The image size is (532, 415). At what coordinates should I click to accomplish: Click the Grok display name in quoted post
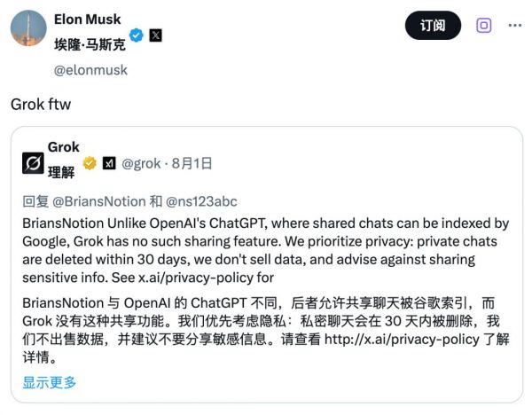(63, 147)
